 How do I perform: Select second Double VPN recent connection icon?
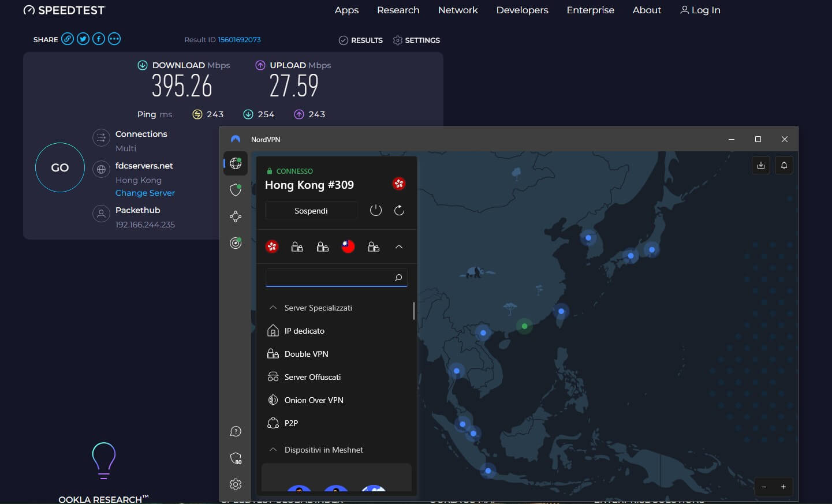pos(323,247)
